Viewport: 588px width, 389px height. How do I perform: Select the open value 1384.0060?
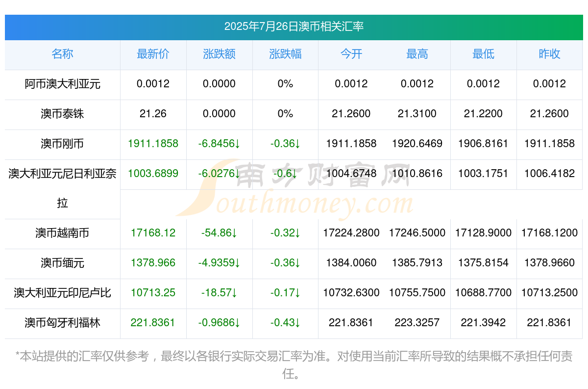351,263
